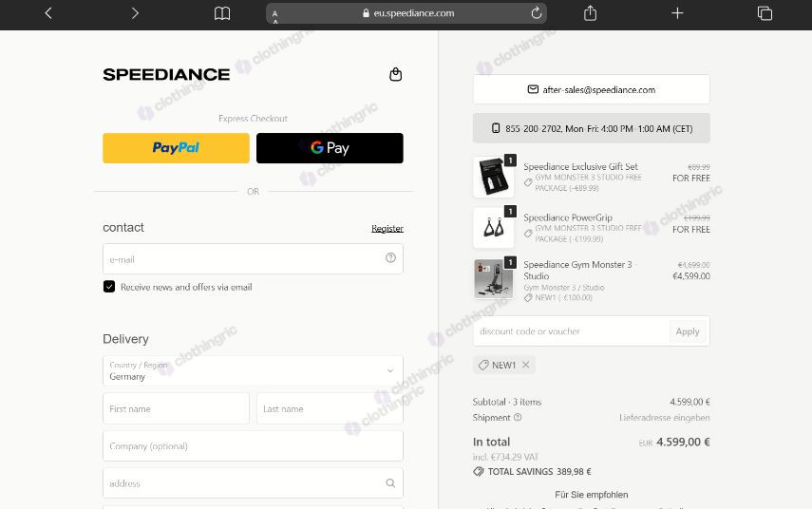The height and width of the screenshot is (509, 812).
Task: Click the address search magnifier icon
Action: 390,483
